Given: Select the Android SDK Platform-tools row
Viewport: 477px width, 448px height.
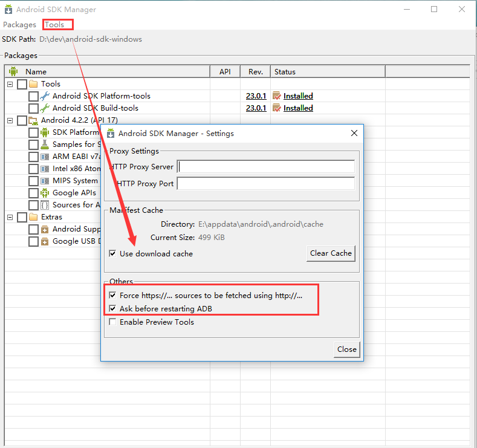Looking at the screenshot, I should 237,96.
